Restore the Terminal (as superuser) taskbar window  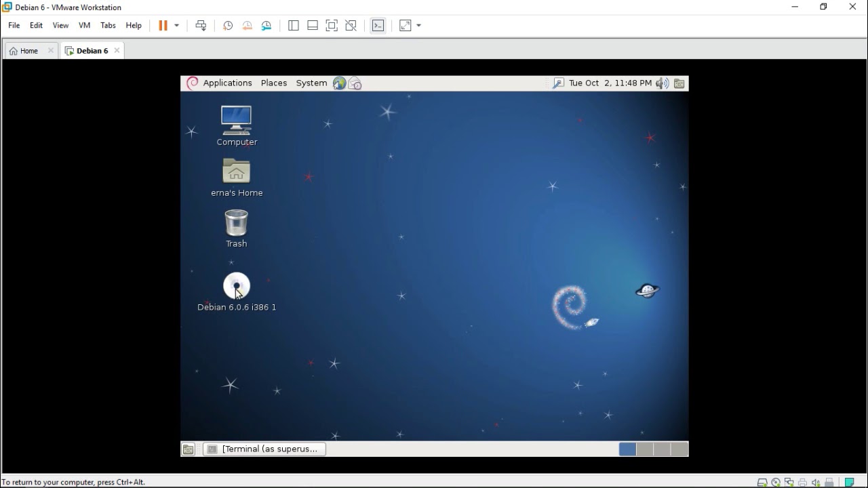click(x=264, y=449)
